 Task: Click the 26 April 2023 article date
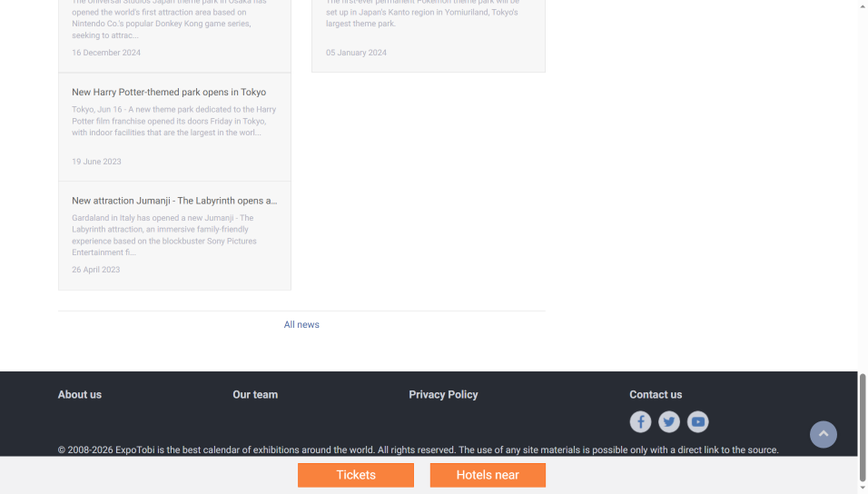(96, 270)
